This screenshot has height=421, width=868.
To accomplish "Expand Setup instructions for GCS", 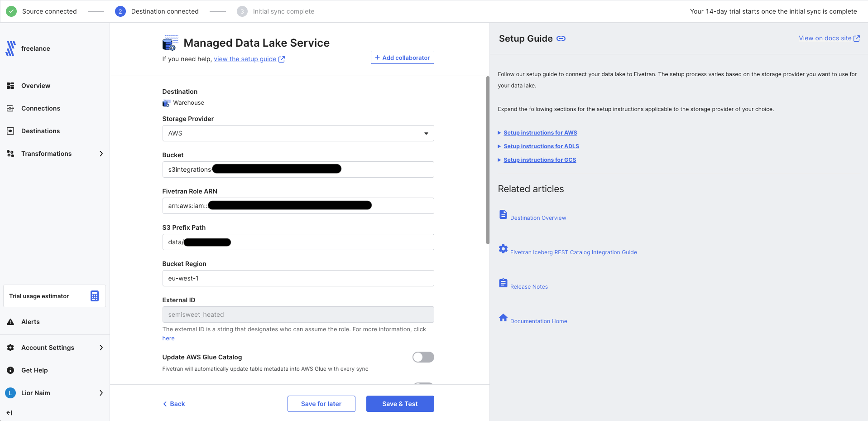I will [539, 160].
